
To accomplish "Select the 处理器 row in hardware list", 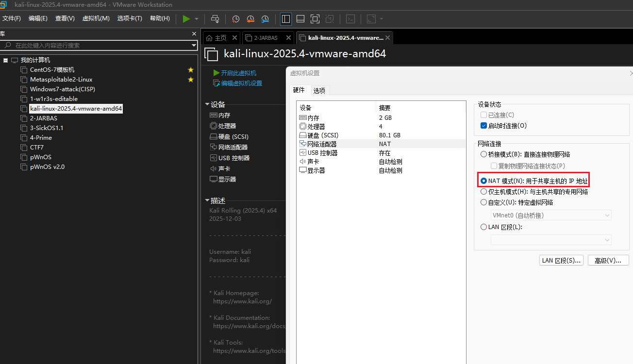I will pyautogui.click(x=381, y=127).
